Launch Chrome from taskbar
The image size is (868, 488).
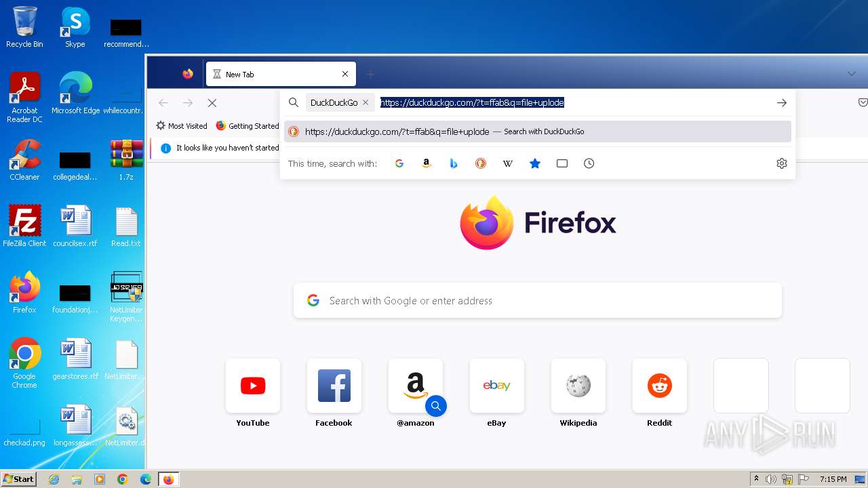(x=123, y=479)
